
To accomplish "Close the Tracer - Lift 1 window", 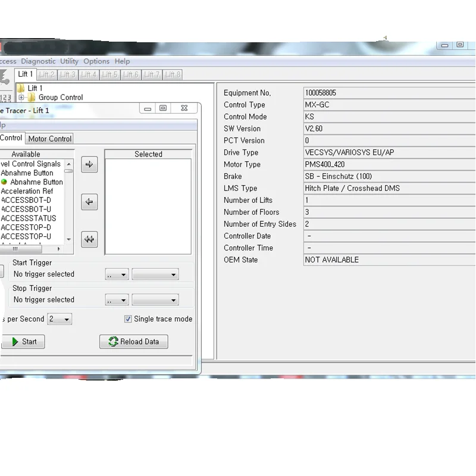I will (184, 108).
